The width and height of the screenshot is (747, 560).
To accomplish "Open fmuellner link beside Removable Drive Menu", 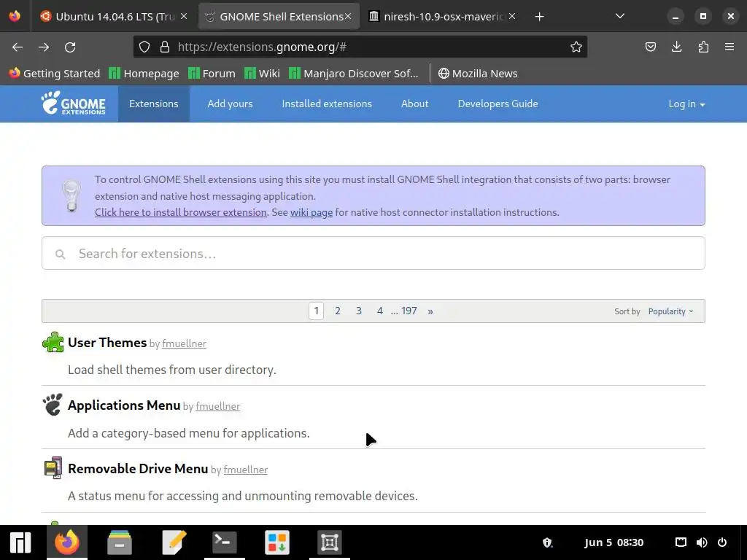I will [x=245, y=470].
